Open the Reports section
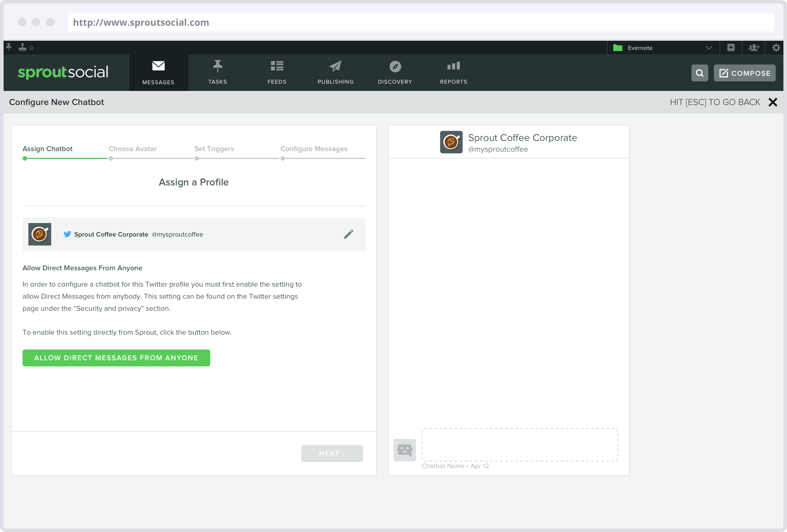Screen dimensions: 787x532 point(454,73)
